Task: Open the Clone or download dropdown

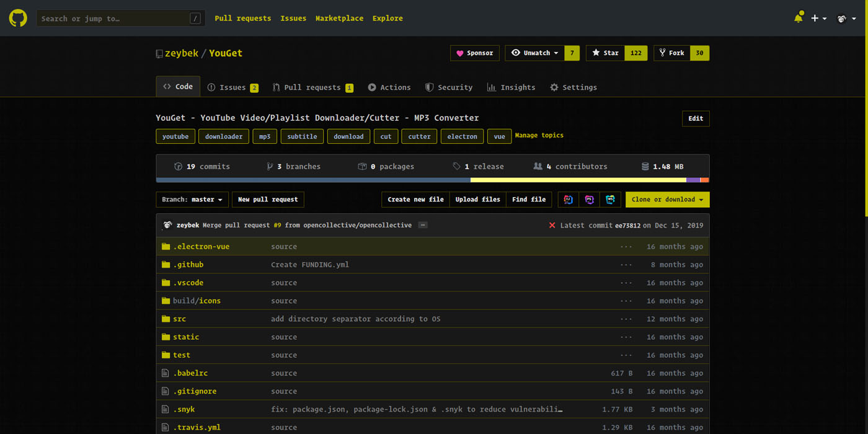Action: [666, 199]
